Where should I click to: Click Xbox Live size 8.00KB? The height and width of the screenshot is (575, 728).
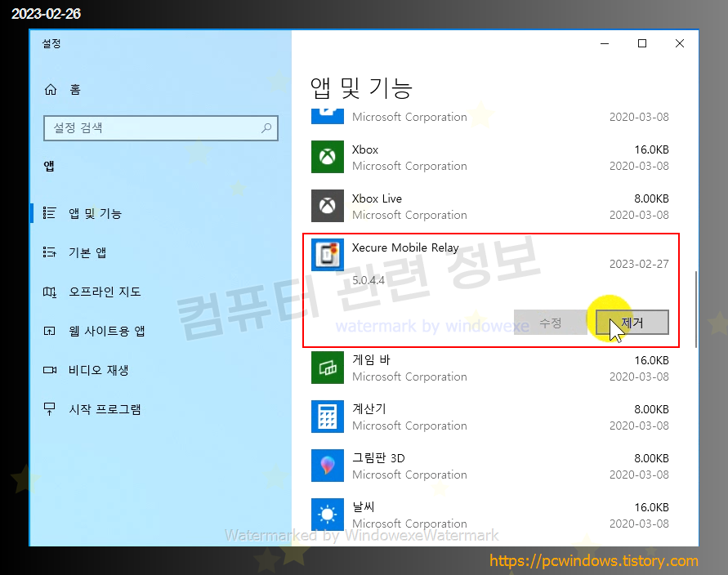[651, 198]
